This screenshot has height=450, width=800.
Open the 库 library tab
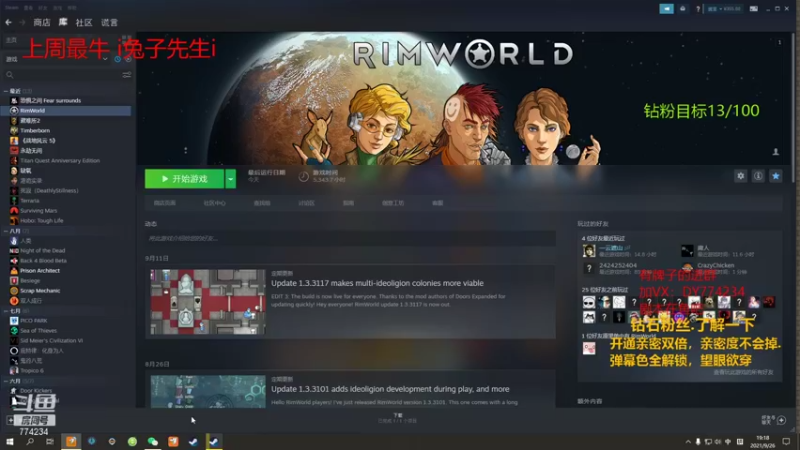click(63, 22)
